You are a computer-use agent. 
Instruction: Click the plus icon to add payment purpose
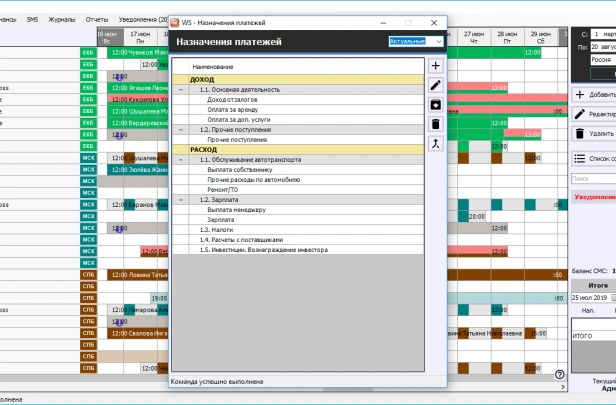pos(435,66)
